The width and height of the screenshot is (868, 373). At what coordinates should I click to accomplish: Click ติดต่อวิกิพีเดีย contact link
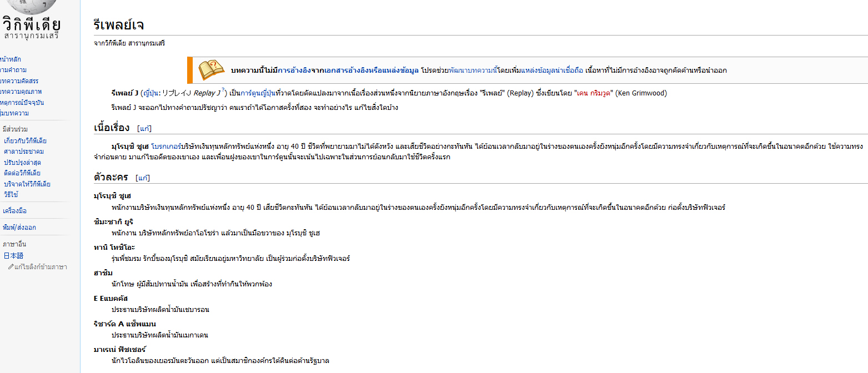click(x=22, y=173)
